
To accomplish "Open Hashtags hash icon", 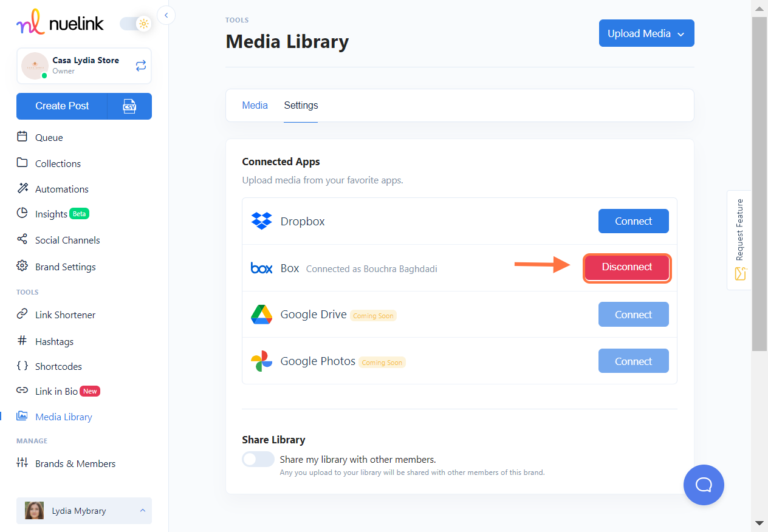I will tap(22, 341).
